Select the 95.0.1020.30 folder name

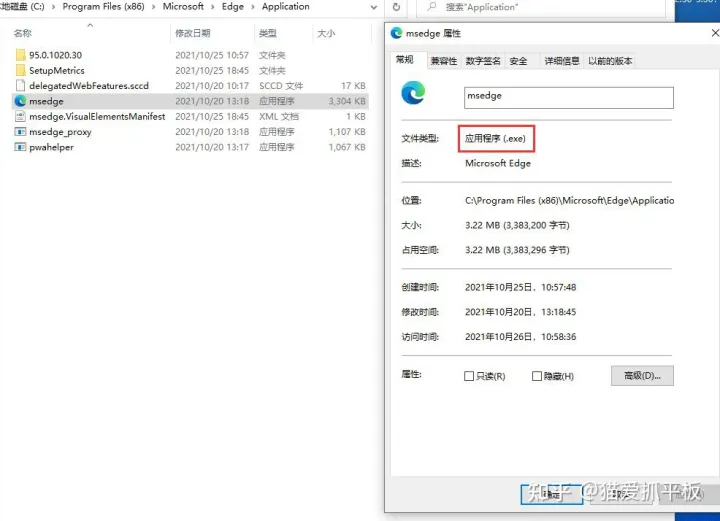click(x=56, y=55)
